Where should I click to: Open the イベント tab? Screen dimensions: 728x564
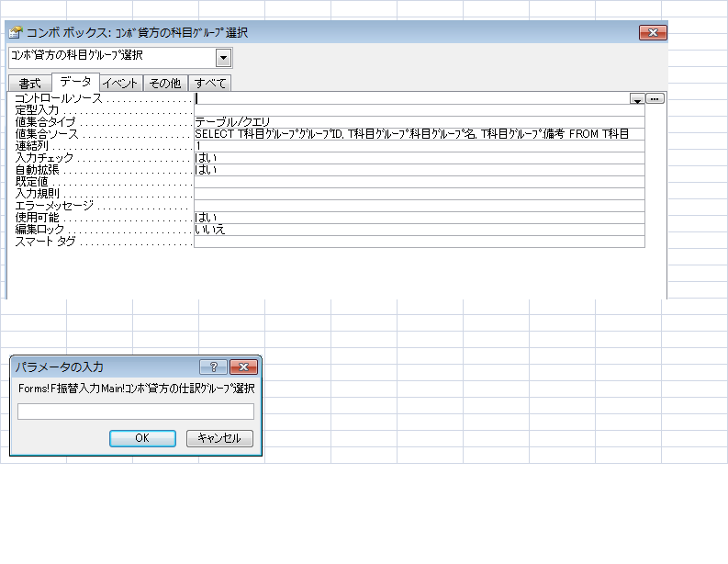coord(120,84)
